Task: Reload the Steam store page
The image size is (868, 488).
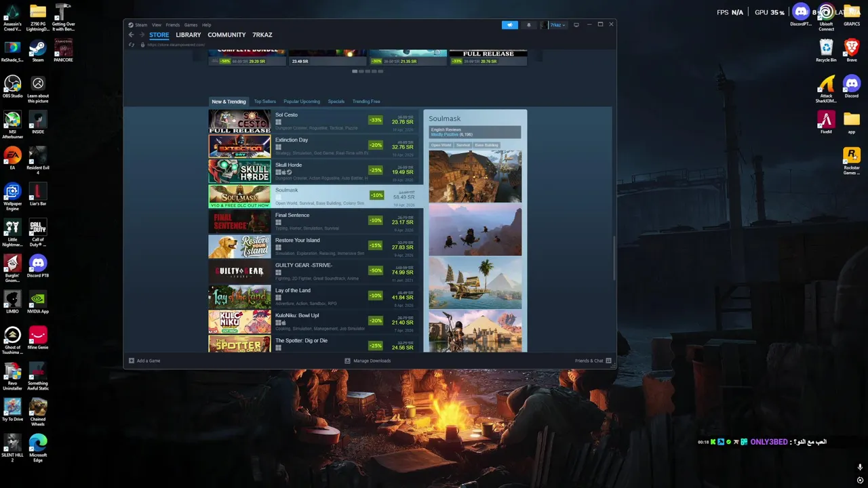Action: [x=132, y=45]
